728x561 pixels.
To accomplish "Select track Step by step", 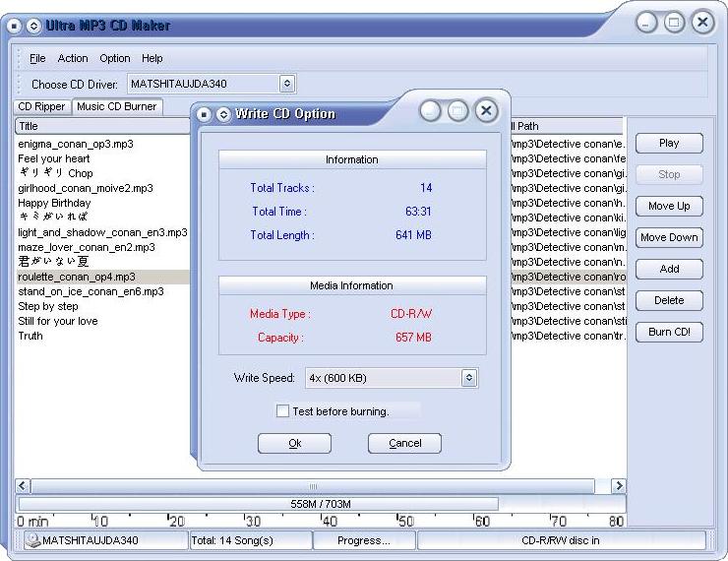I will click(x=48, y=306).
